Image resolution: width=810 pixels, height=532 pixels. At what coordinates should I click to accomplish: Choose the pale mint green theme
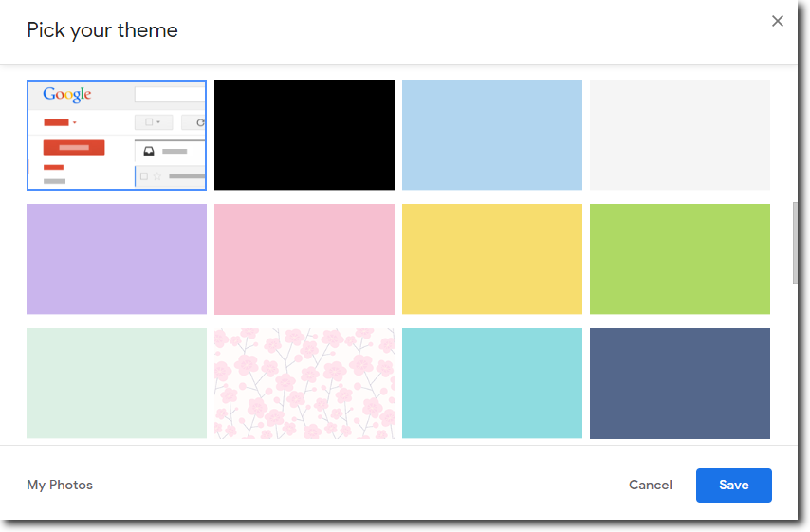(x=117, y=383)
